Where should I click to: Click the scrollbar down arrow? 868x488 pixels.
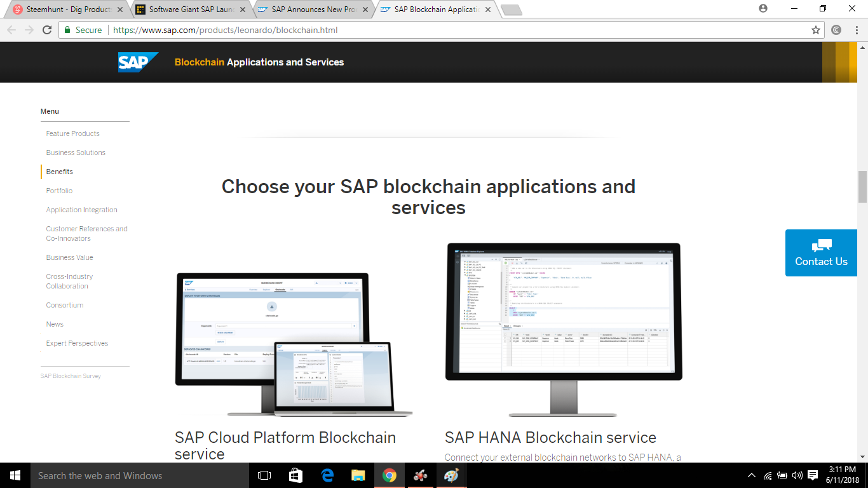tap(862, 457)
